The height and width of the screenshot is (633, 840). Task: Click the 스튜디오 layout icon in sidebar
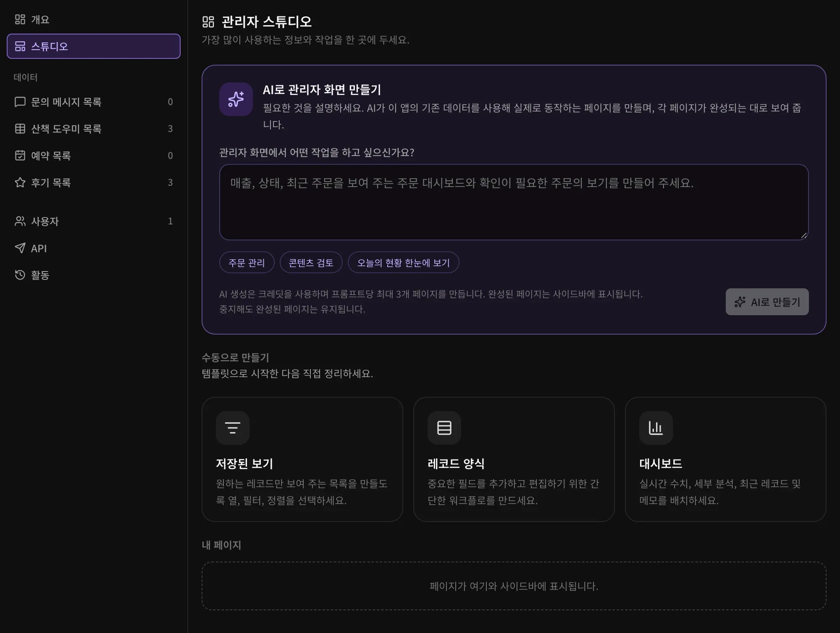point(20,46)
